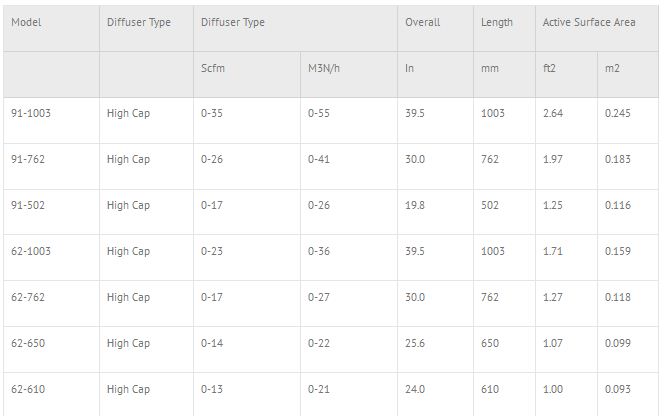The image size is (668, 416).
Task: Select the M3N/h sub-header cell
Action: (x=324, y=68)
